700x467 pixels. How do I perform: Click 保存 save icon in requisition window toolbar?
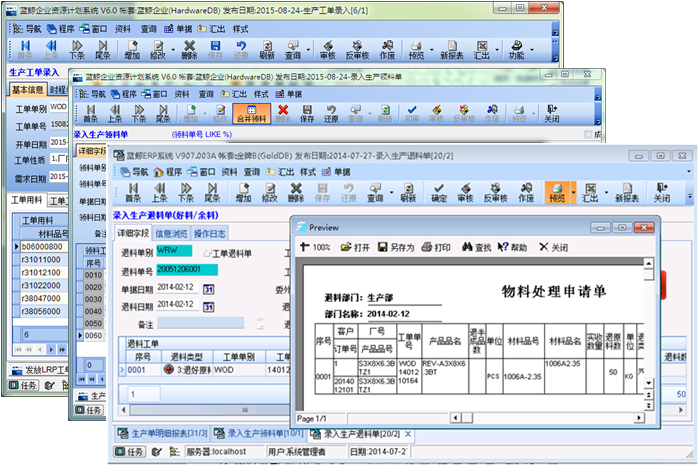(x=307, y=113)
